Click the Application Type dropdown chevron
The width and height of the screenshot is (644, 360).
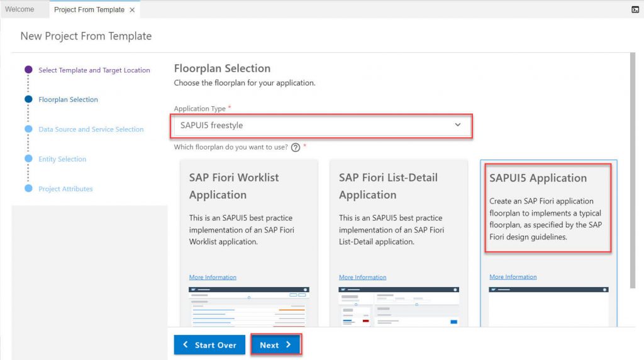[458, 125]
